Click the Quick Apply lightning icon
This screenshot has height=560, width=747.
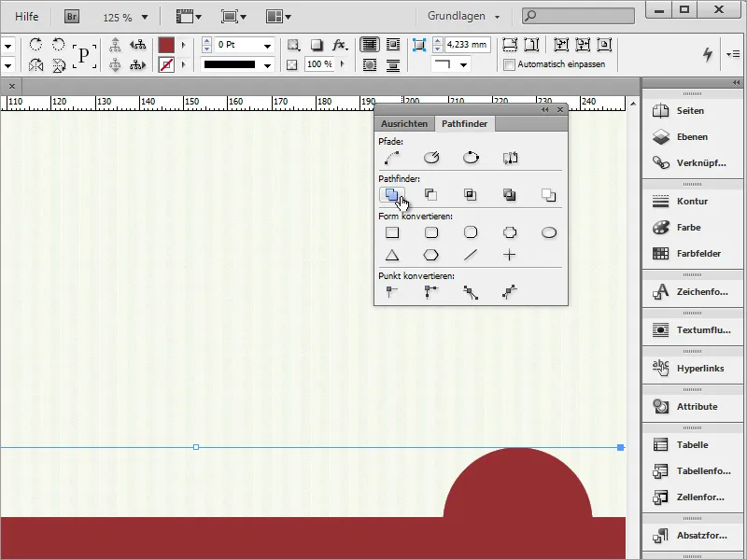pos(708,54)
